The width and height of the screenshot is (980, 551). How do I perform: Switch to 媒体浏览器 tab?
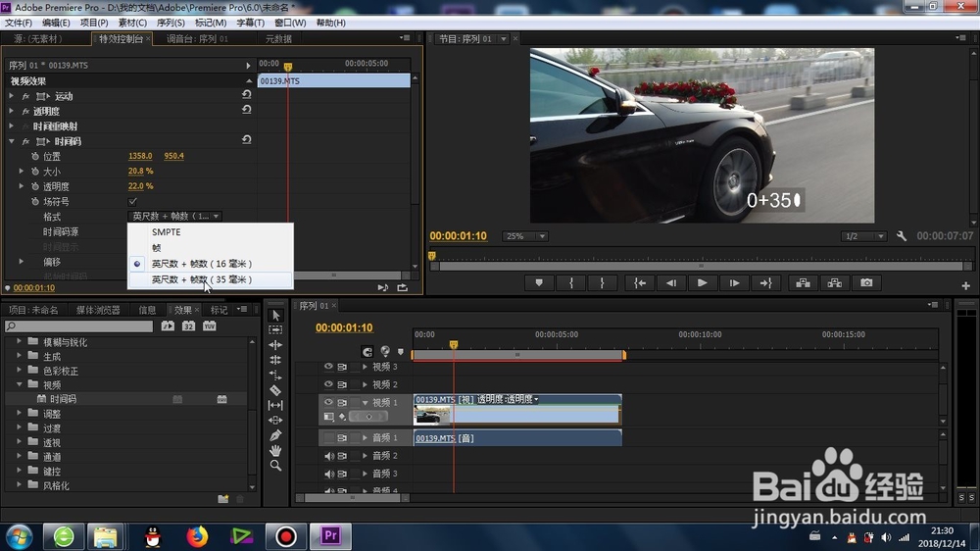(98, 310)
